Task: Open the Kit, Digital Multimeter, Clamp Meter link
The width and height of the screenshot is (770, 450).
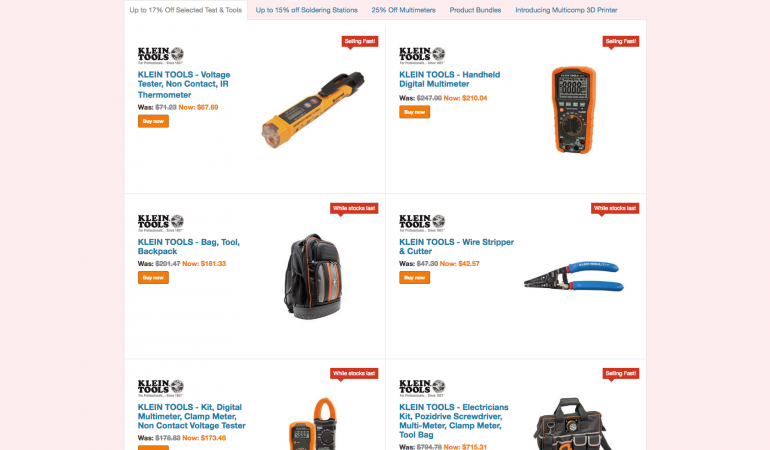Action: [192, 416]
